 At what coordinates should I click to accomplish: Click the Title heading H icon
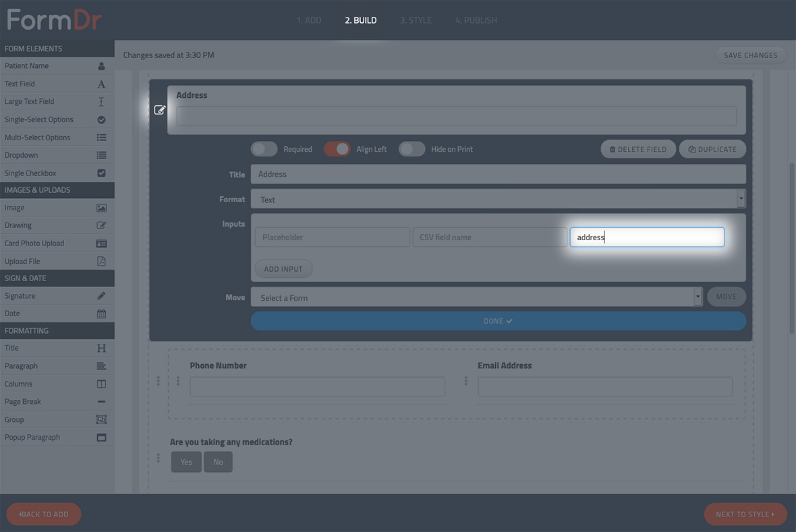click(102, 348)
